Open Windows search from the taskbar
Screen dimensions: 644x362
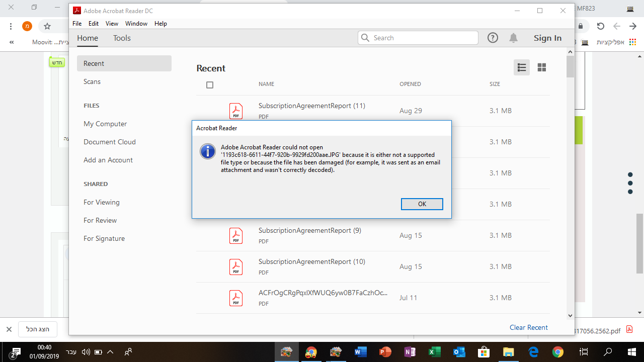coord(608,352)
